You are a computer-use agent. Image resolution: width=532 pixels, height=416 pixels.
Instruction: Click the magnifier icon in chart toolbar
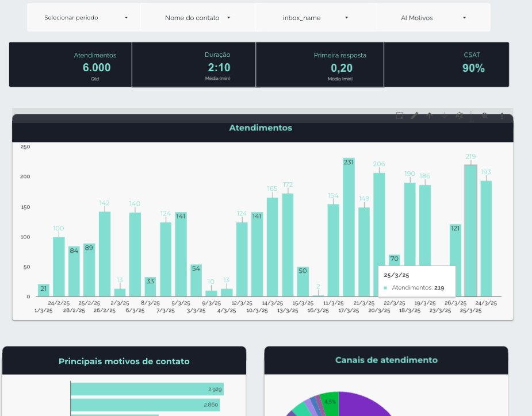(x=485, y=115)
